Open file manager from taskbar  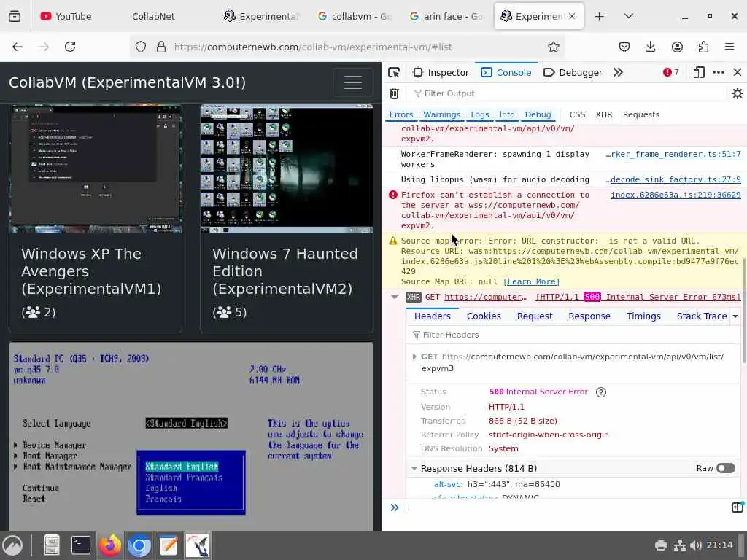(52, 545)
